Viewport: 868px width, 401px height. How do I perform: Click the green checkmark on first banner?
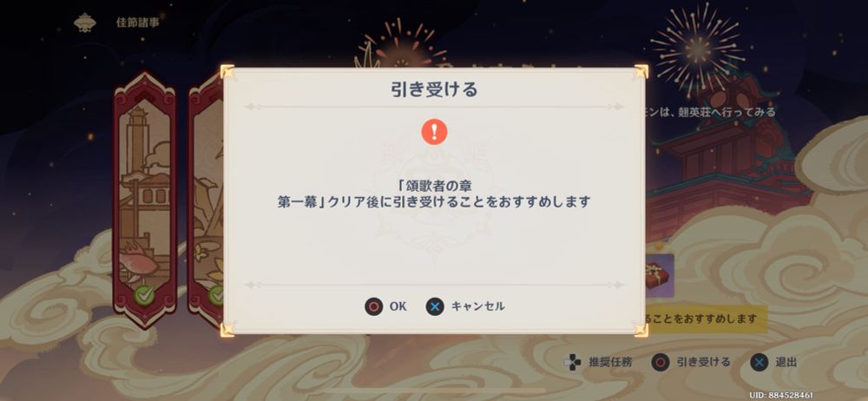pos(144,294)
